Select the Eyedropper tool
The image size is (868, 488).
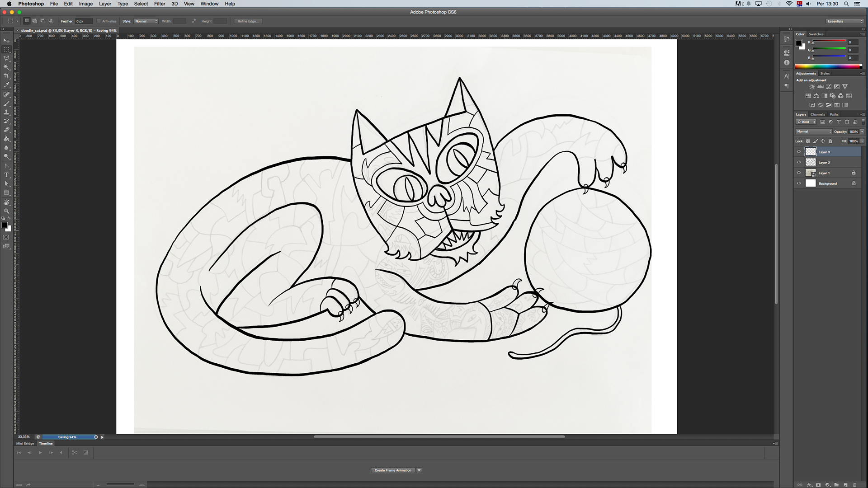point(6,85)
